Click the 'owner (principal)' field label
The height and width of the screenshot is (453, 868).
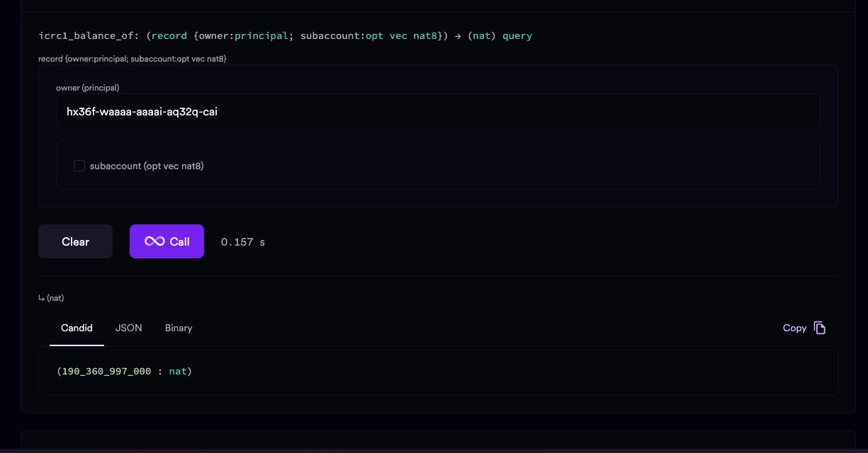[x=87, y=88]
